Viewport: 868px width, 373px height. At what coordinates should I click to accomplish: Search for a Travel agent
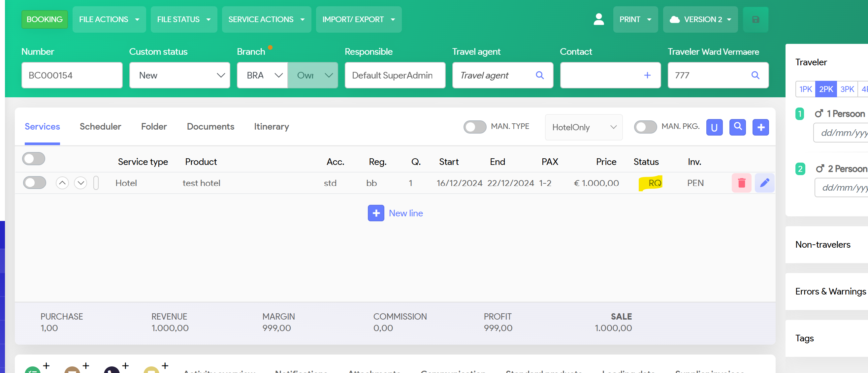point(539,75)
